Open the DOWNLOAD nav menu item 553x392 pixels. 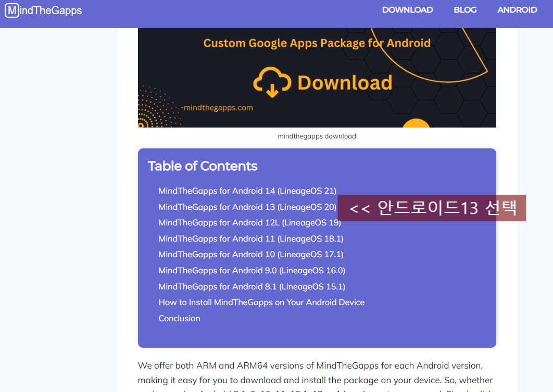[407, 10]
